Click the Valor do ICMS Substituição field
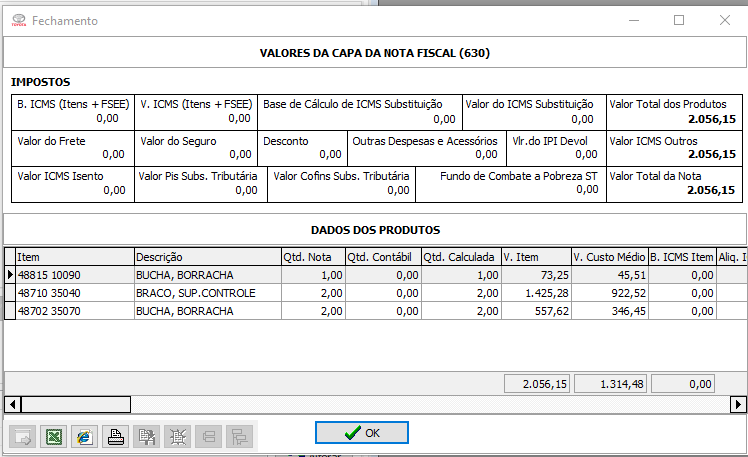Screen dimensions: 748x457 pos(534,112)
